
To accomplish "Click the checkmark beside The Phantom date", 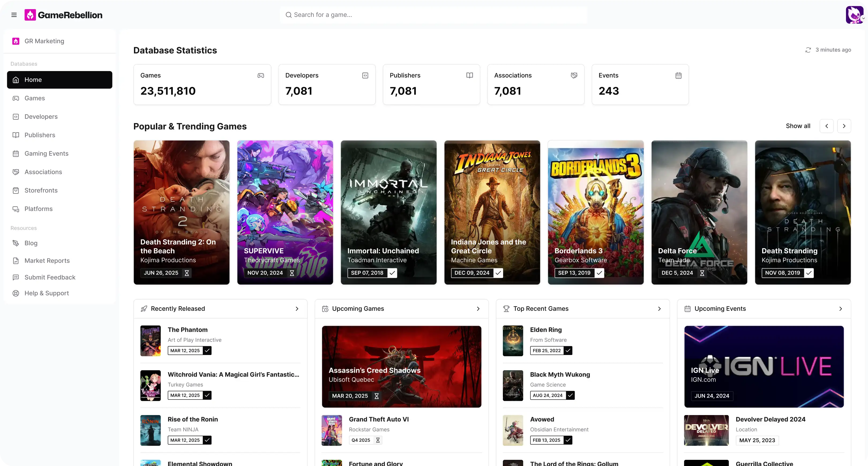I will [207, 351].
